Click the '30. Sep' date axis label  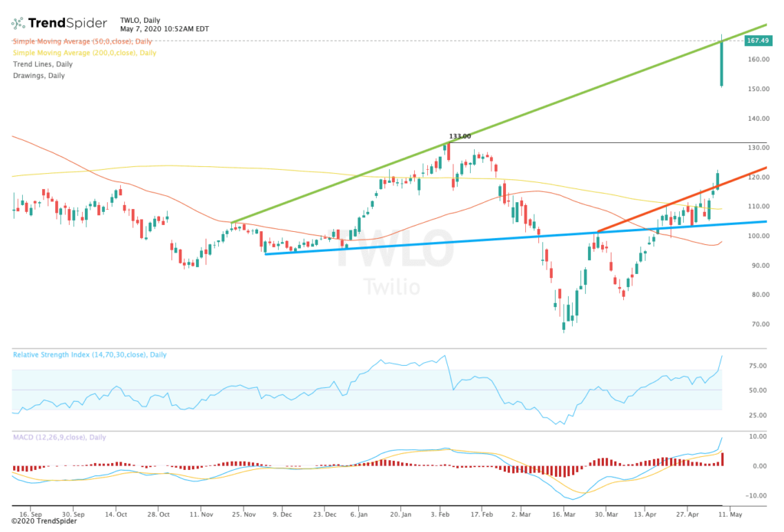click(73, 514)
